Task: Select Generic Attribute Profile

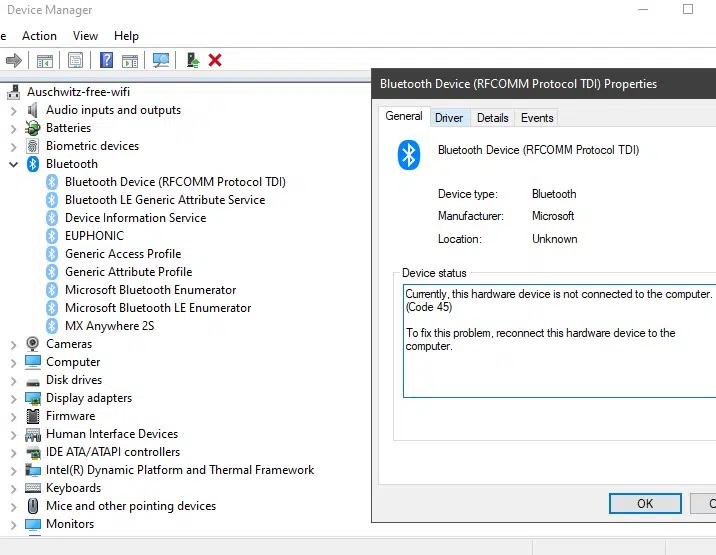Action: (x=128, y=272)
